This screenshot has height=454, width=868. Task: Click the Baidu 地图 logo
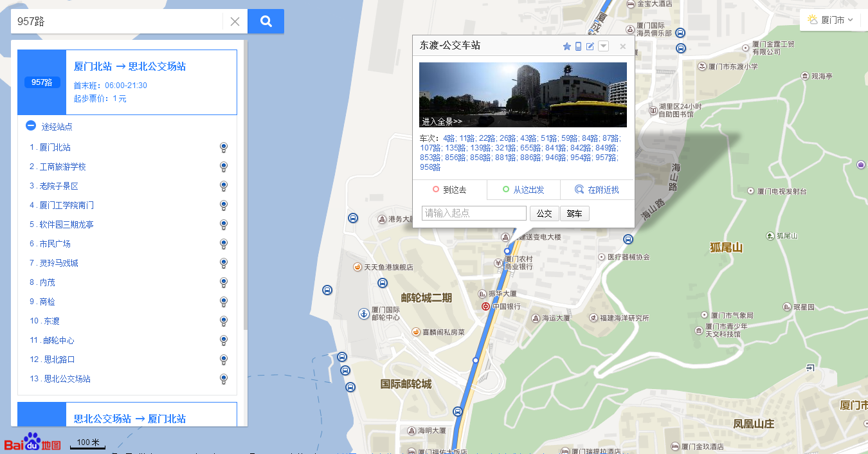tap(32, 442)
